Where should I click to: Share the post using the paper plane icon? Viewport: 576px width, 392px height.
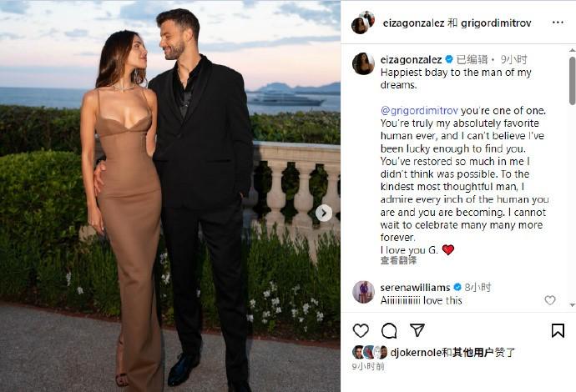(x=417, y=330)
